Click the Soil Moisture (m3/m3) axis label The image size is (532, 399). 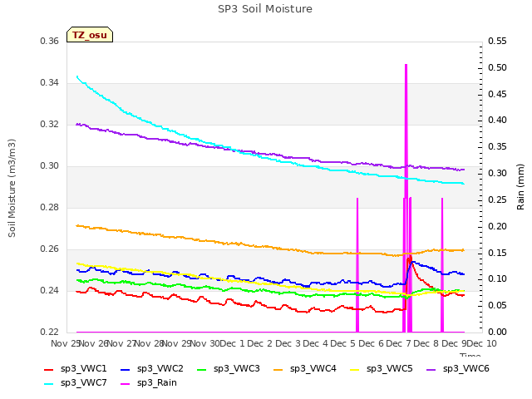[12, 188]
